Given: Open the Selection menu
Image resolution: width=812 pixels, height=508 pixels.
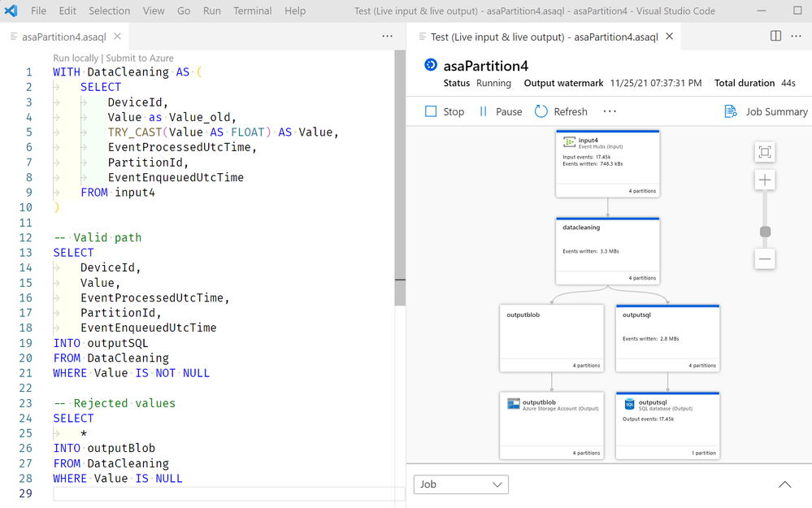Looking at the screenshot, I should pos(109,11).
